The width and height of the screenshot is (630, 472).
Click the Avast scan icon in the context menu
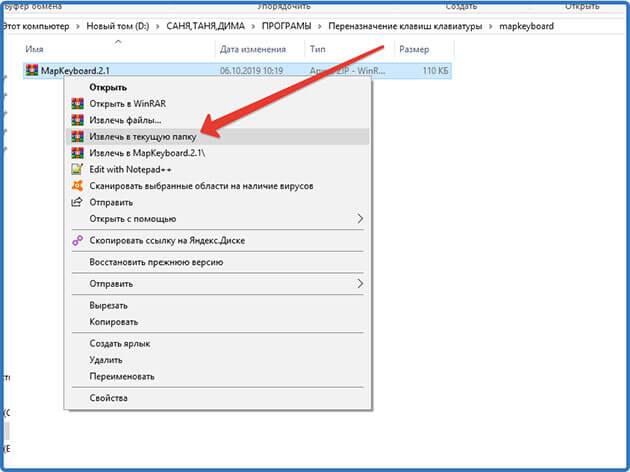pyautogui.click(x=77, y=186)
